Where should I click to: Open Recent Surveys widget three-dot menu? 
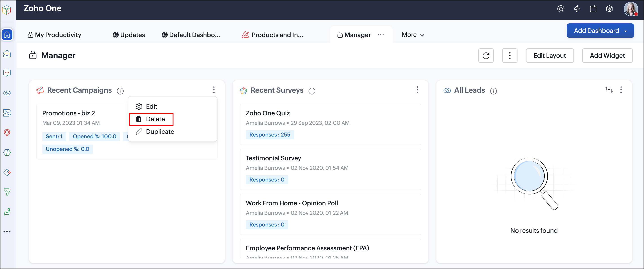(x=417, y=90)
